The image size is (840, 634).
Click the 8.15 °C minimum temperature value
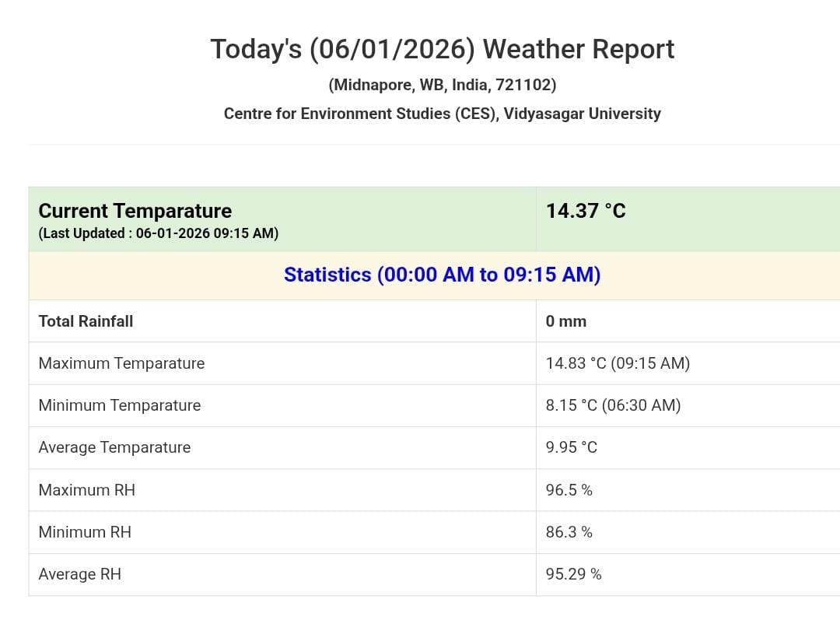pos(613,405)
